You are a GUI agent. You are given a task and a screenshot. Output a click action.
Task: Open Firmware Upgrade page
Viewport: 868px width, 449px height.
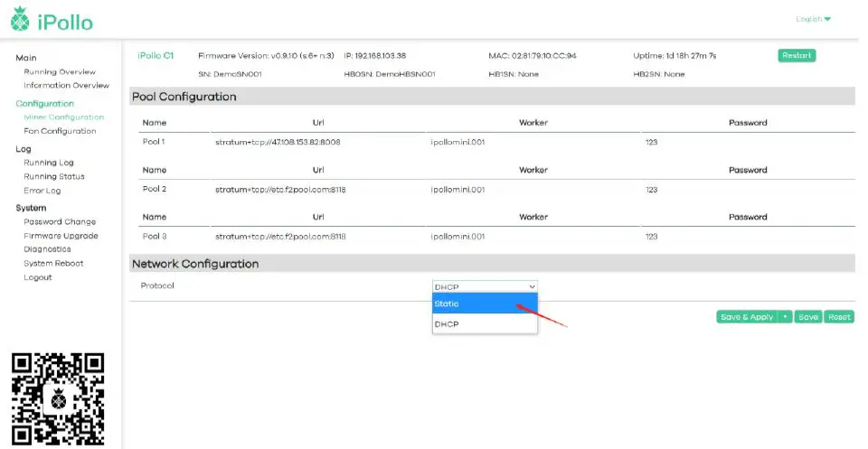point(61,236)
